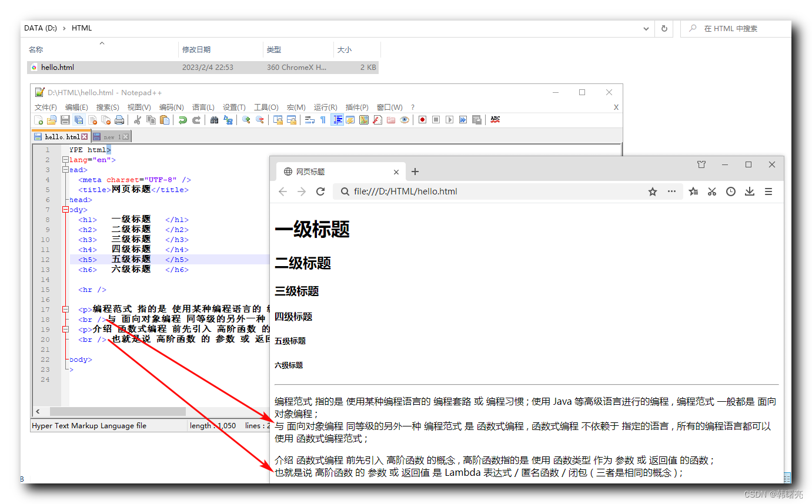Open Replace dialog icon in Notepad++
812x504 pixels.
pos(228,120)
